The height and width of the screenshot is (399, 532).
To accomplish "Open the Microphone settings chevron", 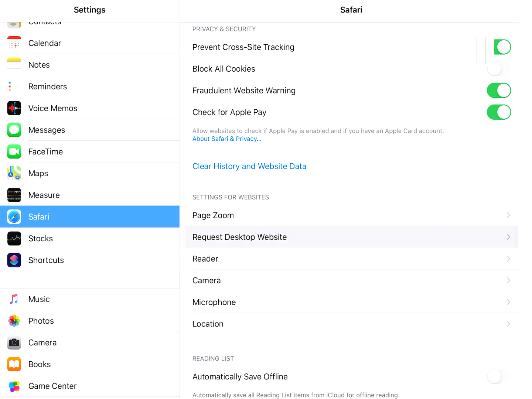I will (x=508, y=302).
